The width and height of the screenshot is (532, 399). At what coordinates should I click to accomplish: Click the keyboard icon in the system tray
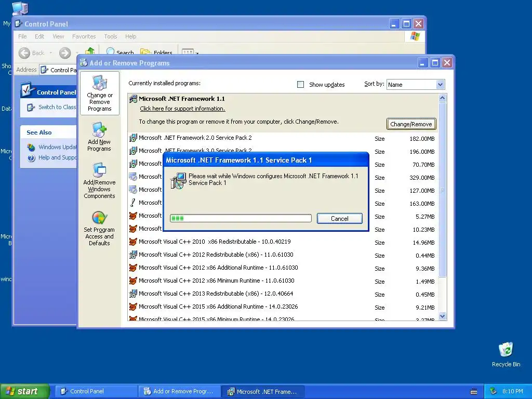474,392
